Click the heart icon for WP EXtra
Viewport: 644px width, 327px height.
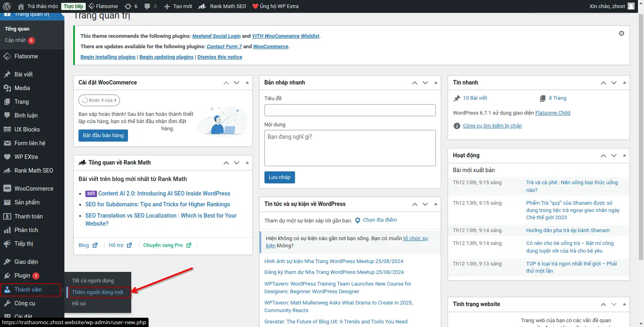point(7,157)
